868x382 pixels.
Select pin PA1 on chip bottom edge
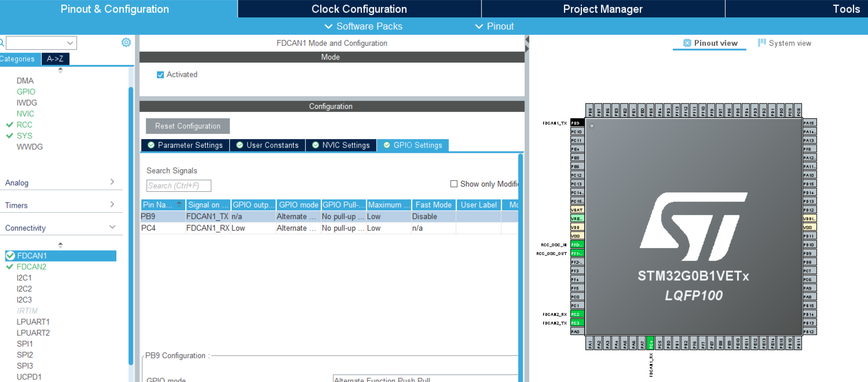[x=590, y=343]
